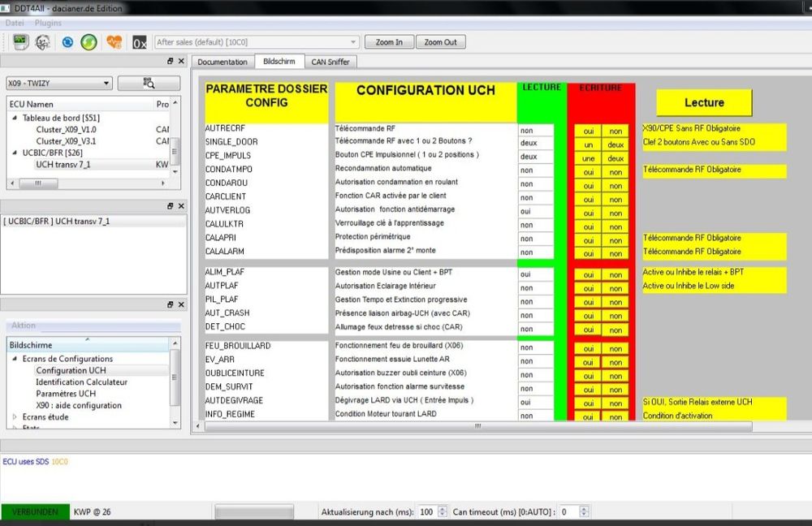Screen dimensions: 812x526
Task: Click the VERBUNDEN connection status indicator
Action: click(x=35, y=511)
